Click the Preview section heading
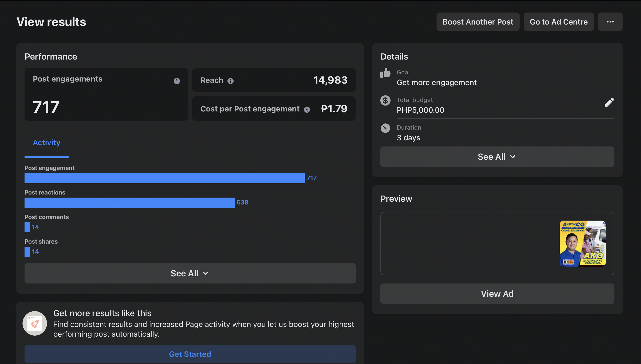The image size is (641, 364). coord(396,199)
